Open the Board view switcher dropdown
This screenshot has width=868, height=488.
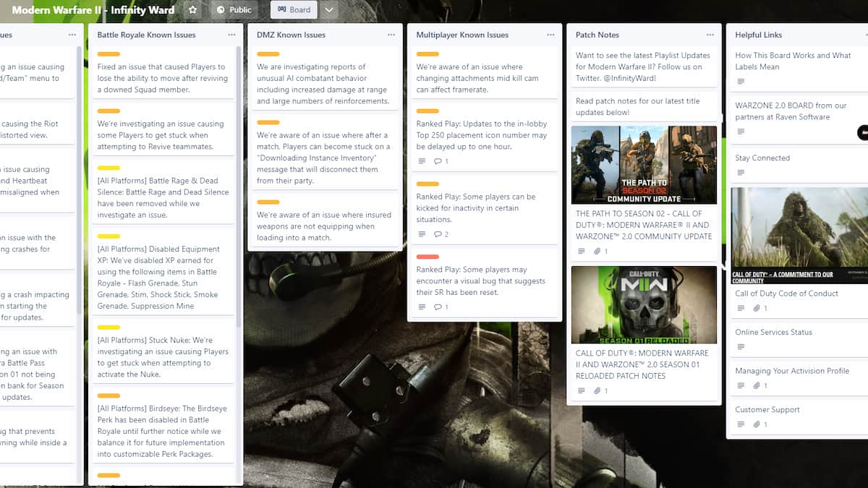(x=329, y=10)
